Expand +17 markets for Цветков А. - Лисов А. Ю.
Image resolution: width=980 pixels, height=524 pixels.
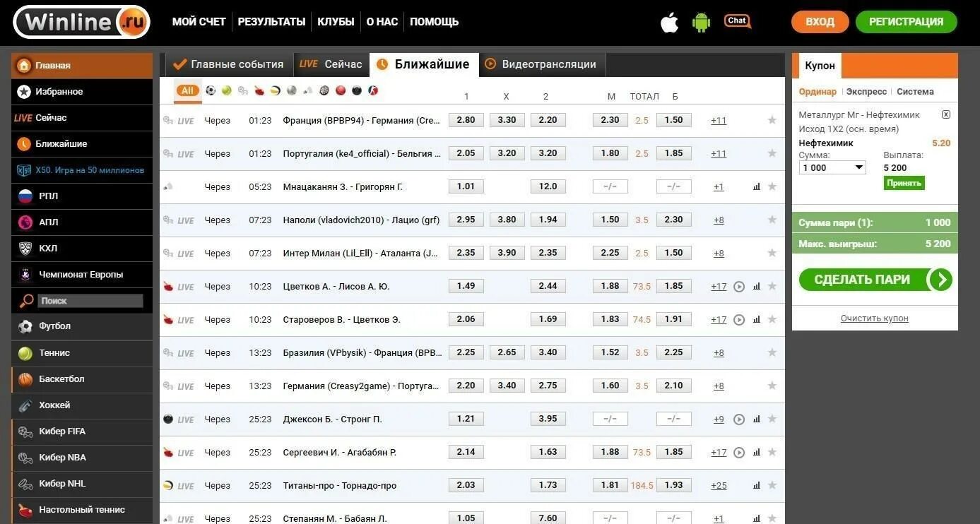(x=719, y=287)
